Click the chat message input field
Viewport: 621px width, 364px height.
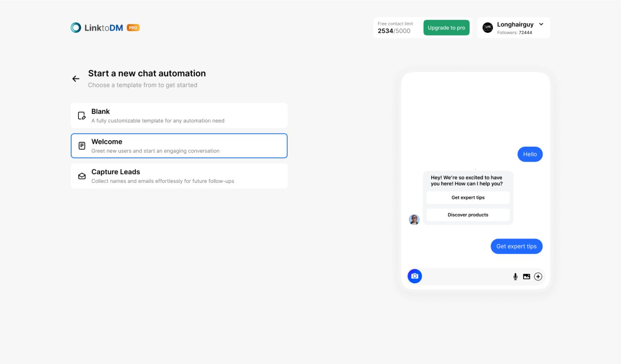[x=466, y=277]
